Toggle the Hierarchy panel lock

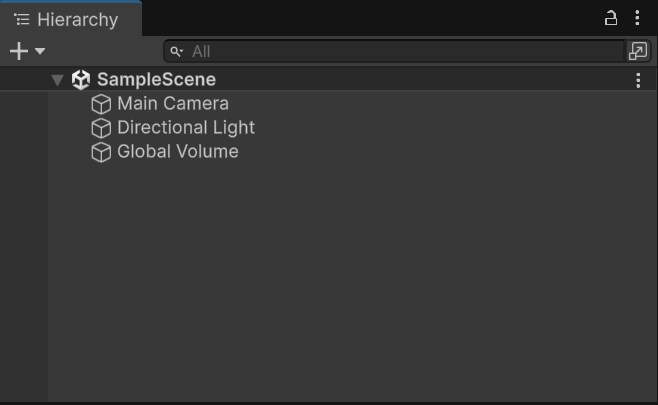tap(611, 18)
